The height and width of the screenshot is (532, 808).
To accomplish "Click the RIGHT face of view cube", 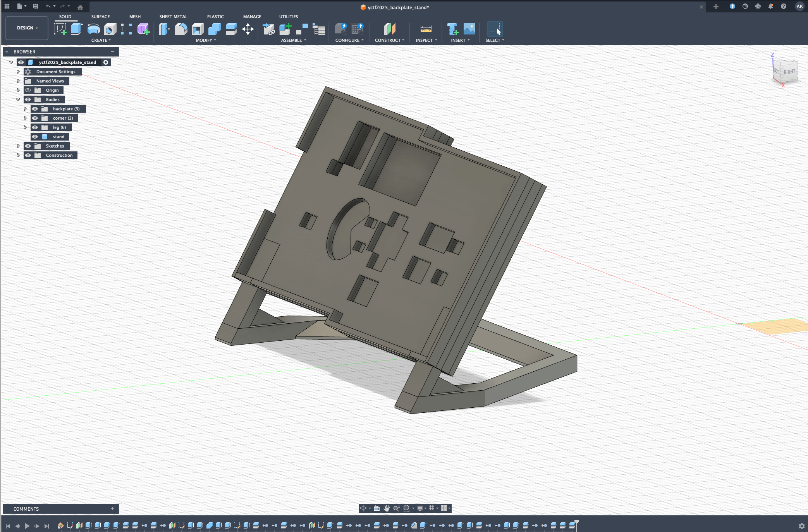I will 789,72.
